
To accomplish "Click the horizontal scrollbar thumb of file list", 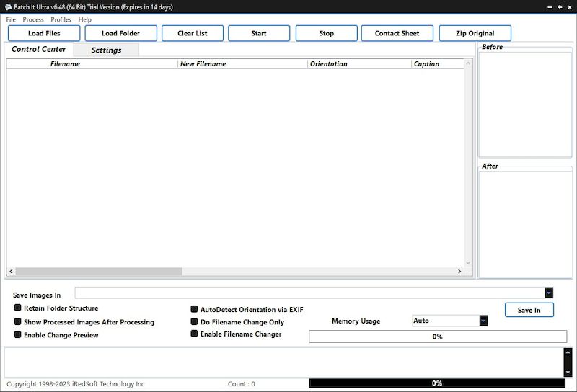I will (x=99, y=272).
